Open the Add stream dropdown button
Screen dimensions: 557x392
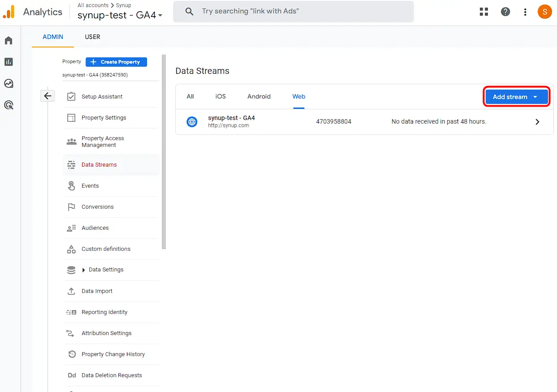[x=517, y=97]
